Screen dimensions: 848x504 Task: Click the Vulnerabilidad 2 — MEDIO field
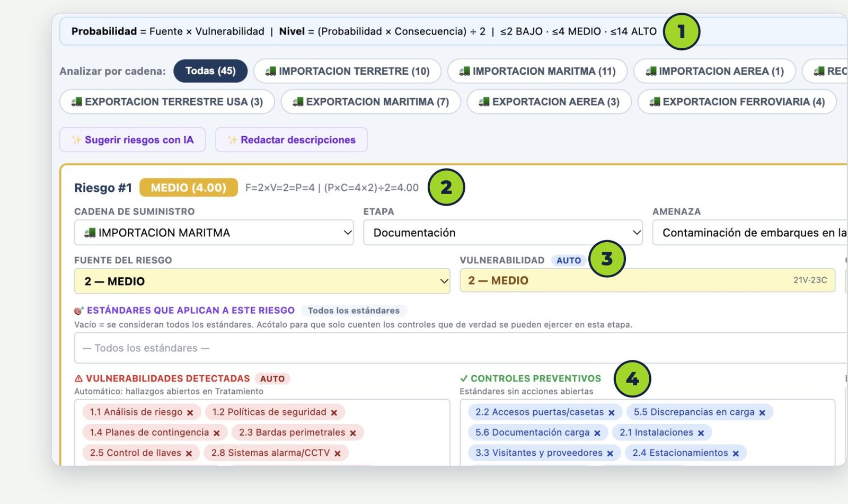[x=647, y=280]
